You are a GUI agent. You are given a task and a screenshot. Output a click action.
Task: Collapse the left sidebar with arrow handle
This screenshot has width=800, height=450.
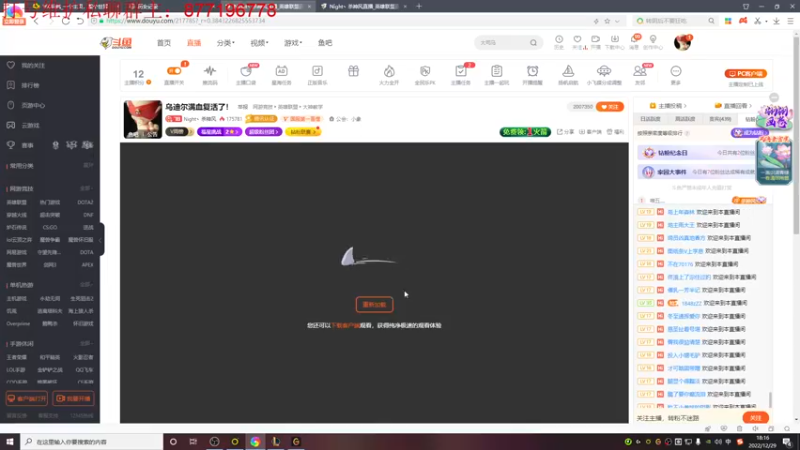101,239
